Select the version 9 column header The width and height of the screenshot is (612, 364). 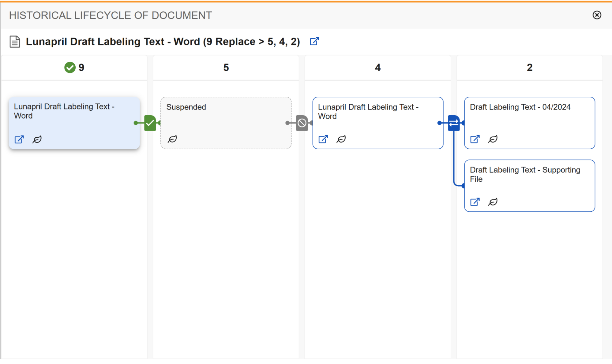click(x=74, y=68)
